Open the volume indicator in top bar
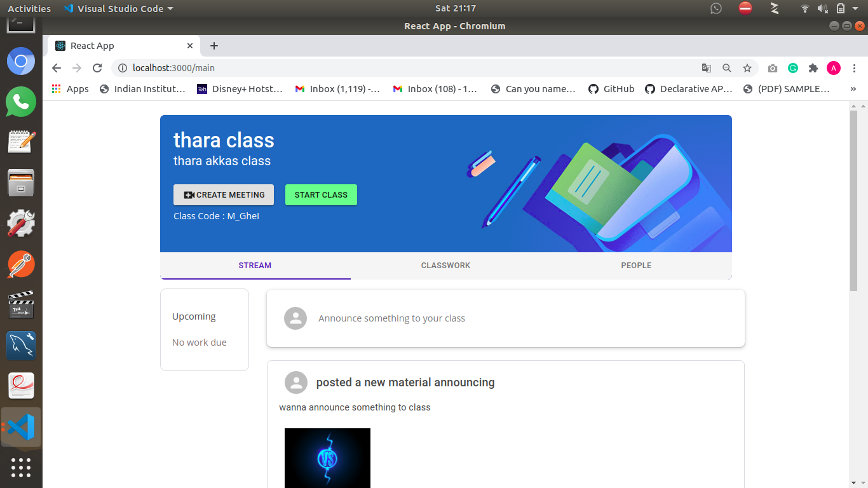 point(823,8)
